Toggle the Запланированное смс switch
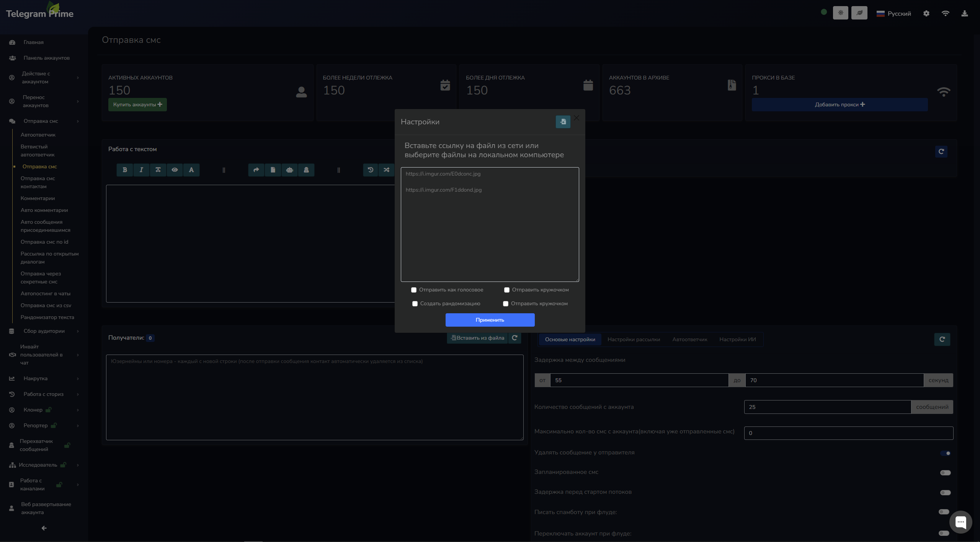The width and height of the screenshot is (980, 542). [945, 473]
